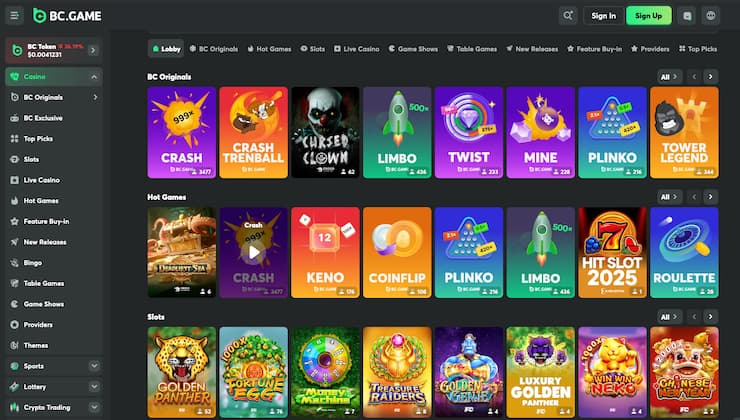Switch to the New Releases tab

coord(532,49)
